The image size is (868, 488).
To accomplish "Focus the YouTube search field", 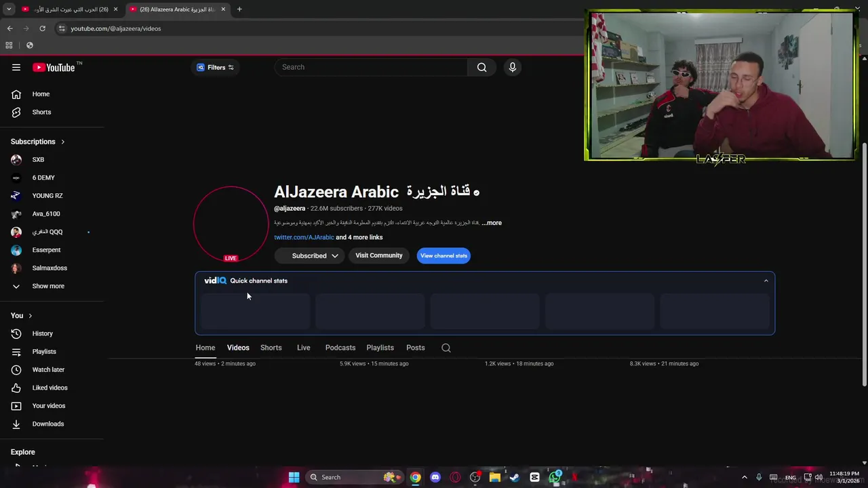I will (x=372, y=67).
